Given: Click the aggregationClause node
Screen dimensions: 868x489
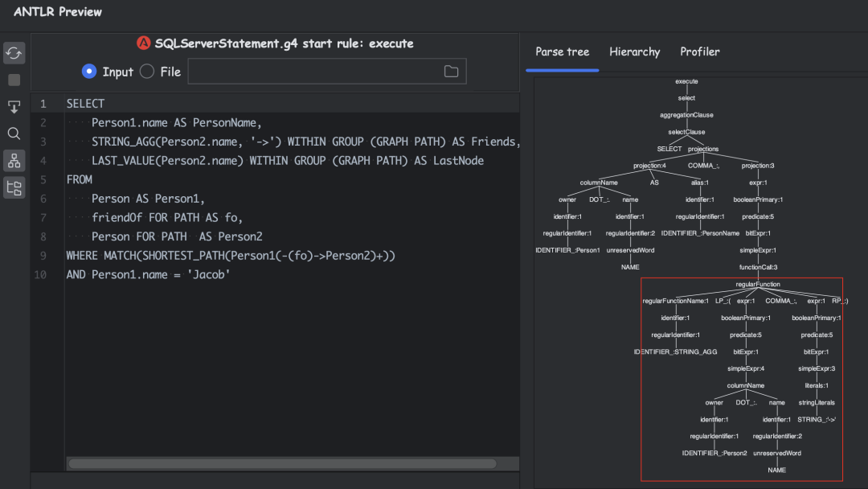Looking at the screenshot, I should pos(686,115).
